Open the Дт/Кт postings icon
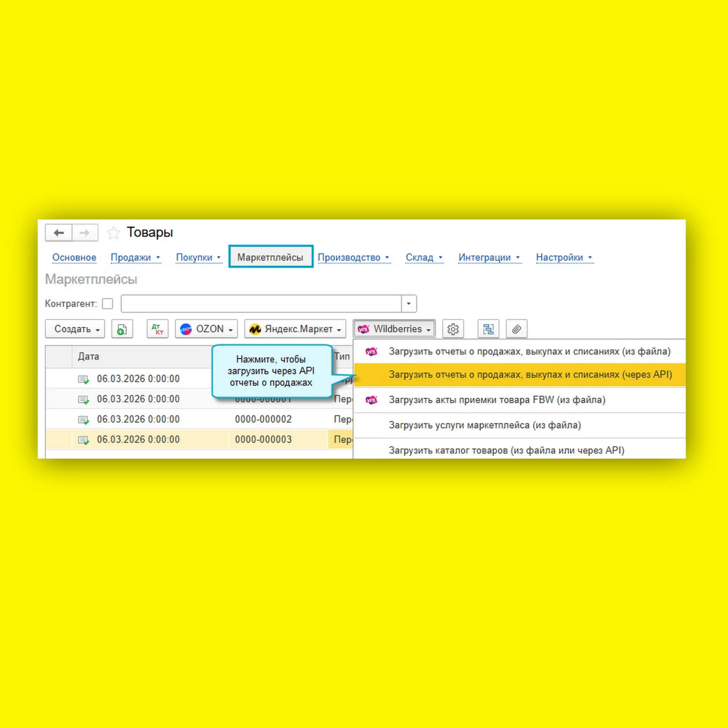Screen dimensions: 728x728 [157, 329]
